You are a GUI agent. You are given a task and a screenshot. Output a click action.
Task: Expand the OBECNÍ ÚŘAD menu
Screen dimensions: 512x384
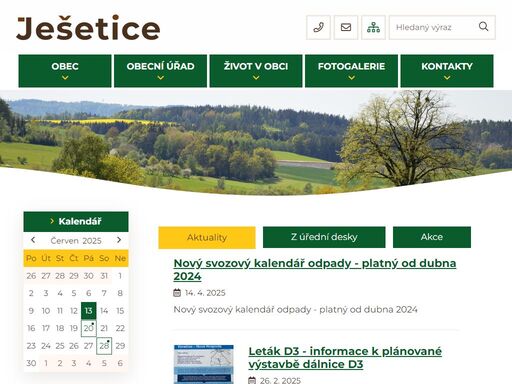tap(160, 71)
